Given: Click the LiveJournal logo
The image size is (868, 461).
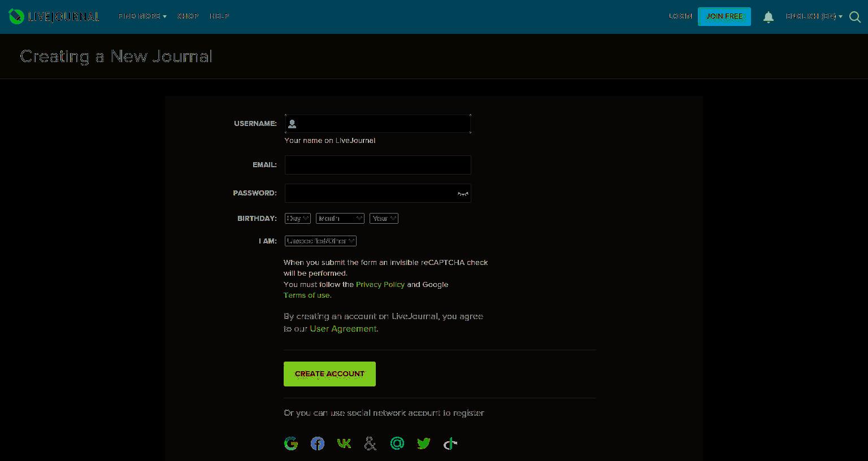Looking at the screenshot, I should [x=54, y=16].
